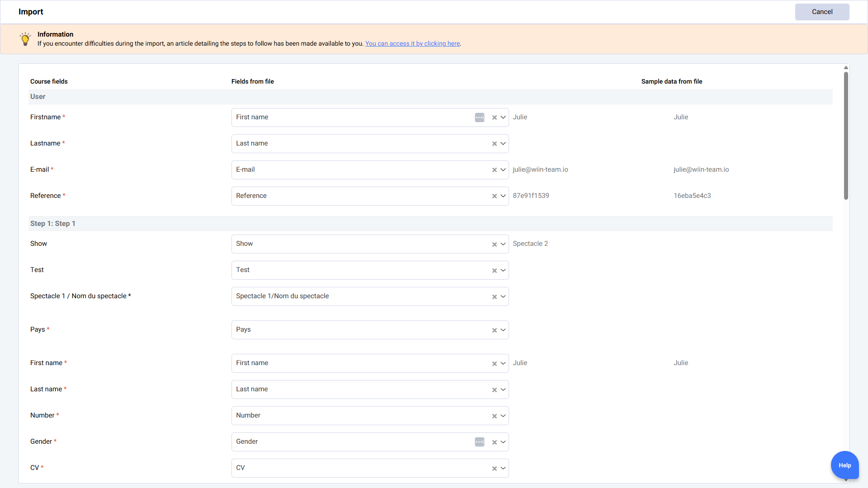Expand the E-mail dropdown arrow
Image resolution: width=868 pixels, height=488 pixels.
click(x=503, y=170)
